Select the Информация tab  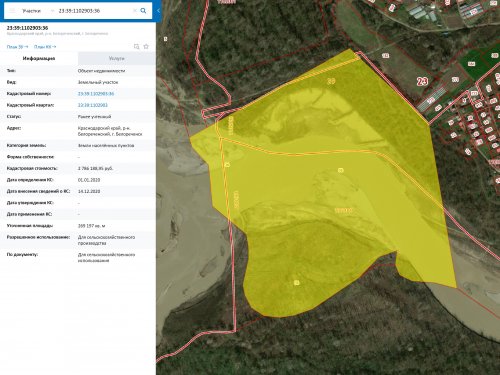pyautogui.click(x=39, y=58)
